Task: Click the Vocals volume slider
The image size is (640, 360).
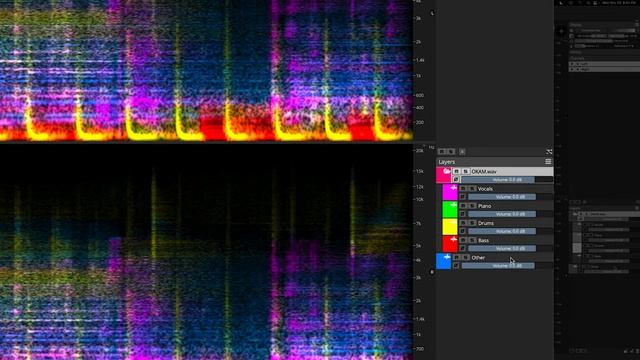Action: pyautogui.click(x=510, y=197)
